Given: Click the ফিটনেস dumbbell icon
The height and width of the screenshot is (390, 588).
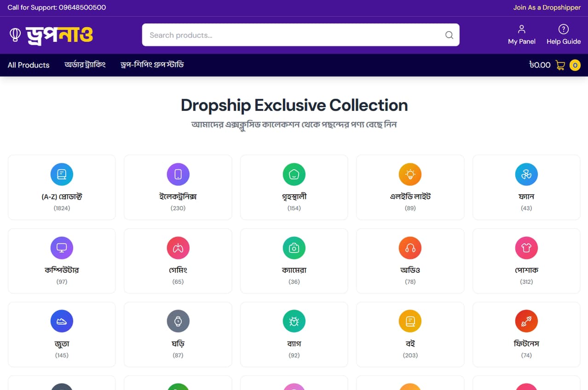Looking at the screenshot, I should [526, 321].
